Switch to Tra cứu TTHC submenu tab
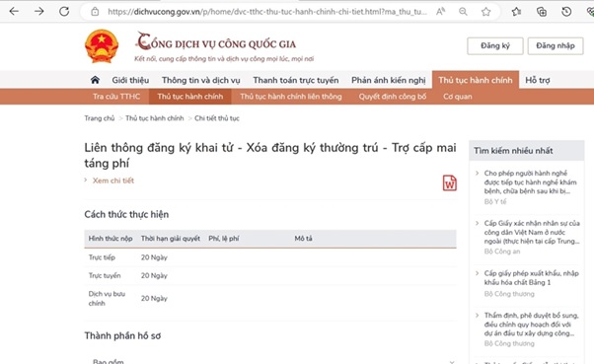Viewport: 594px width, 364px height. pos(116,97)
